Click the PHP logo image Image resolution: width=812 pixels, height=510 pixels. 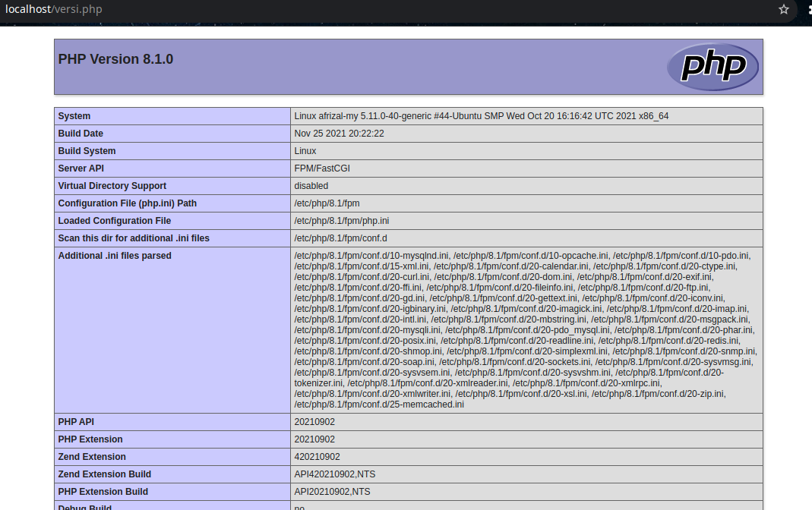pos(712,67)
